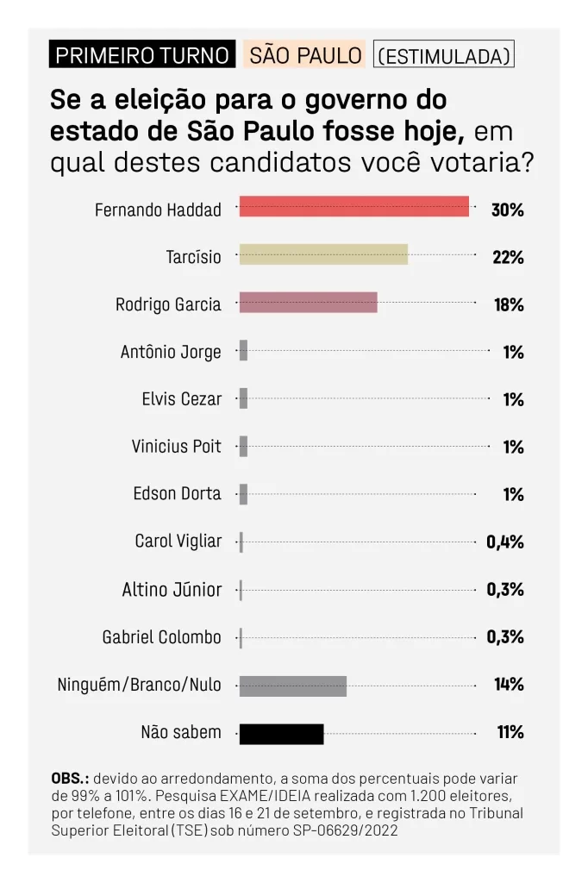Image resolution: width=588 pixels, height=883 pixels.
Task: Click the gray Ninguém/Branco/Nulo bar
Action: [x=293, y=686]
